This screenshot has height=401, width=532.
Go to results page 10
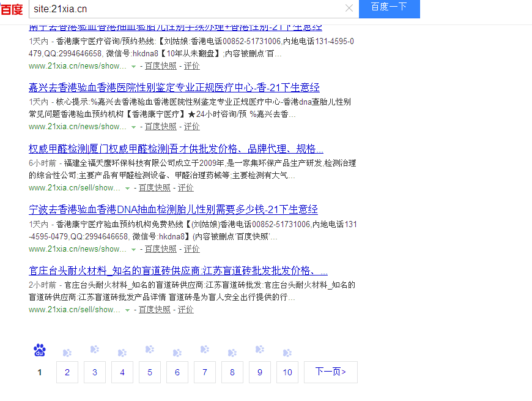click(287, 372)
